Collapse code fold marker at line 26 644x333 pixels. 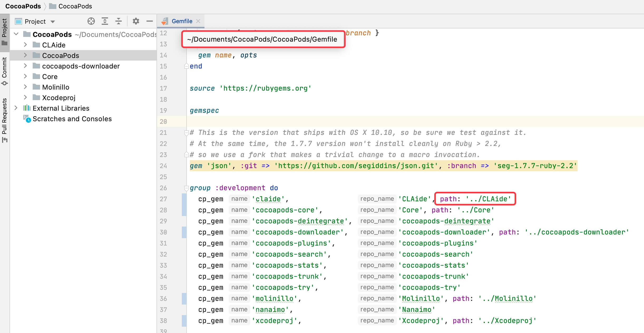coord(186,188)
